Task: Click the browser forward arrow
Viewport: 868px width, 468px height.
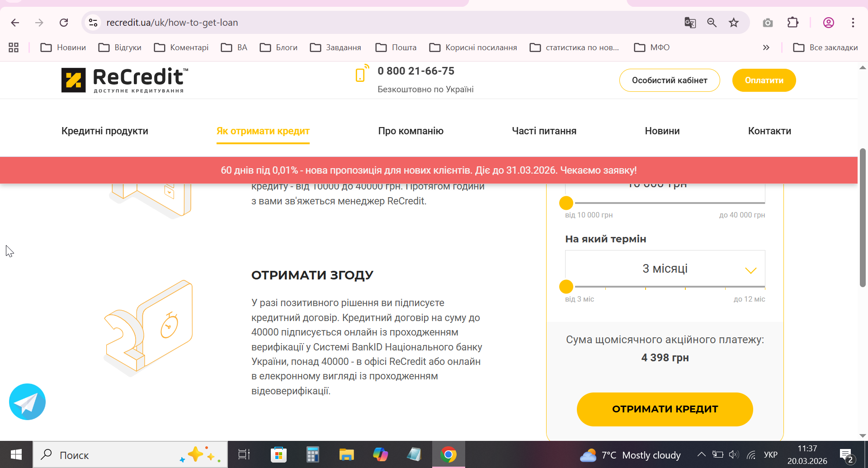Action: point(39,23)
